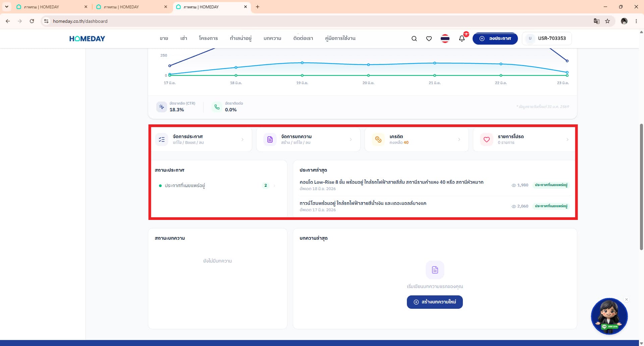Image resolution: width=644 pixels, height=346 pixels.
Task: Click the page vertical scrollbar thumb
Action: tap(641, 187)
